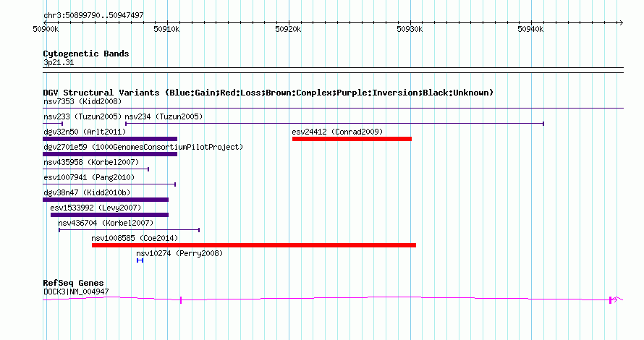Screen dimensions: 644x340
Task: Click the 50910k ruler label
Action: pyautogui.click(x=166, y=29)
